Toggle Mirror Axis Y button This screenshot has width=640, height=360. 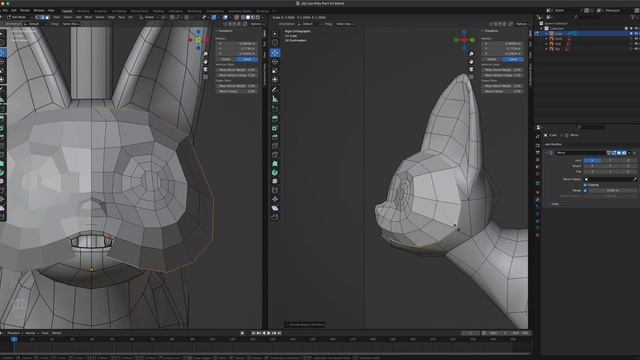610,161
